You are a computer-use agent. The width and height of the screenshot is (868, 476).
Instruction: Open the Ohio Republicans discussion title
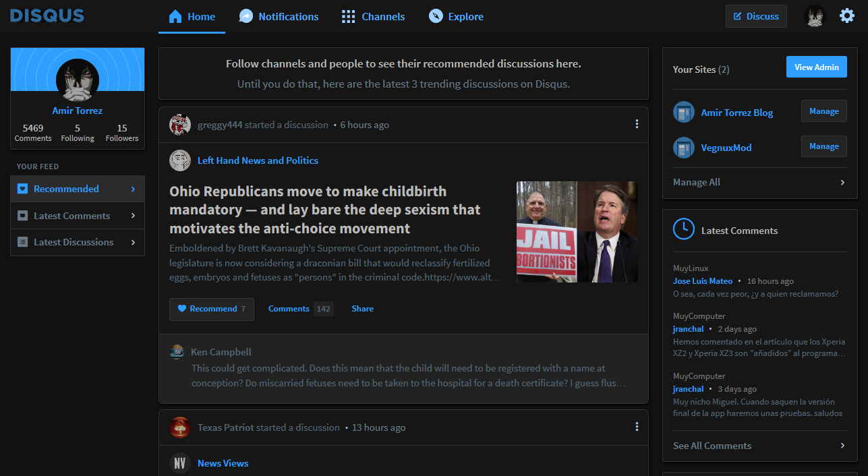[325, 210]
